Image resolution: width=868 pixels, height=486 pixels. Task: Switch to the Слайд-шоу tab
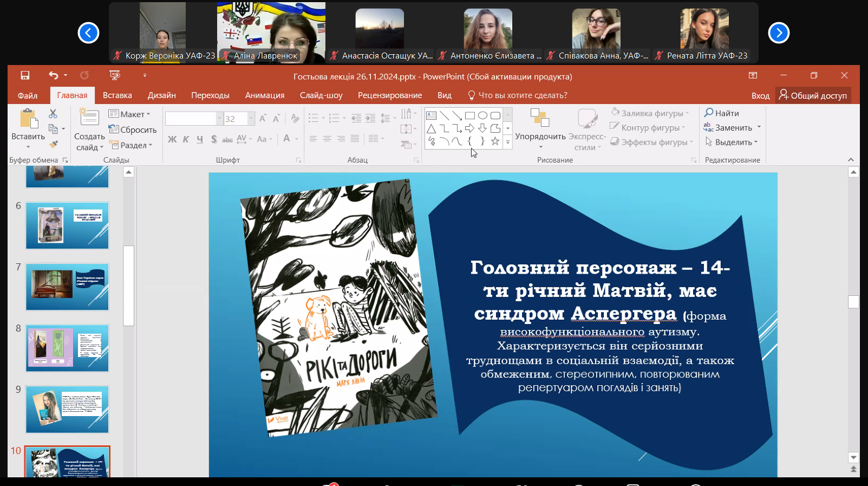pyautogui.click(x=321, y=95)
